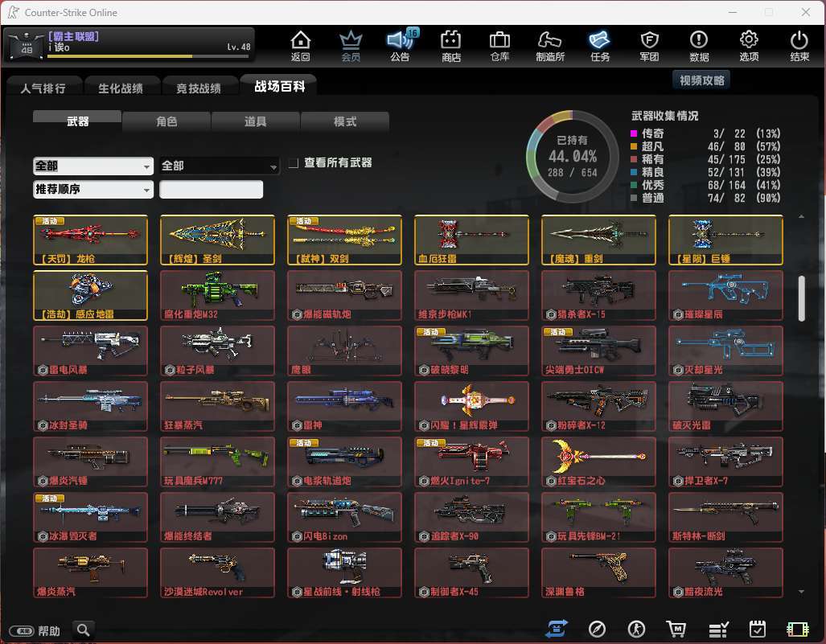Click the 普通 rarity label
826x644 pixels.
(653, 198)
